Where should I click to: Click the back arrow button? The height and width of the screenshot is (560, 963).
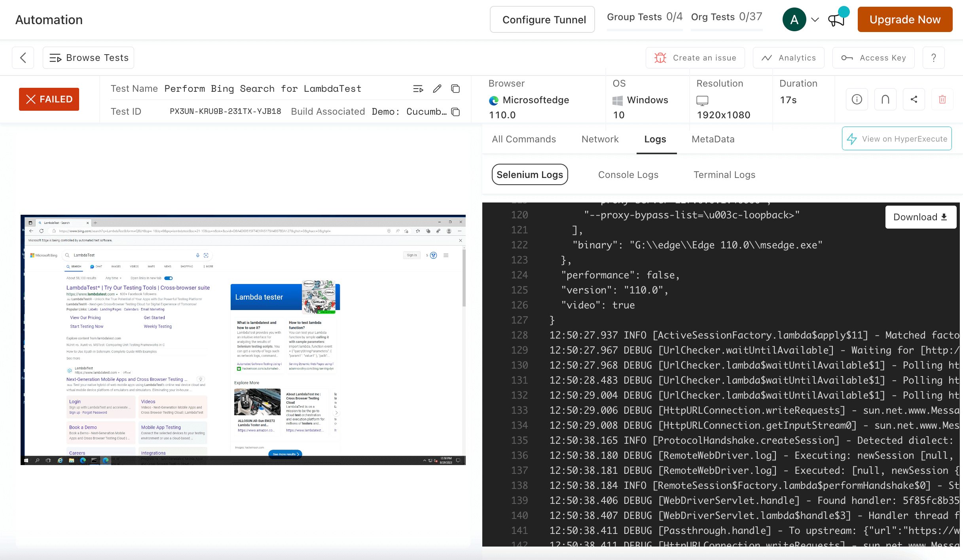pos(23,58)
